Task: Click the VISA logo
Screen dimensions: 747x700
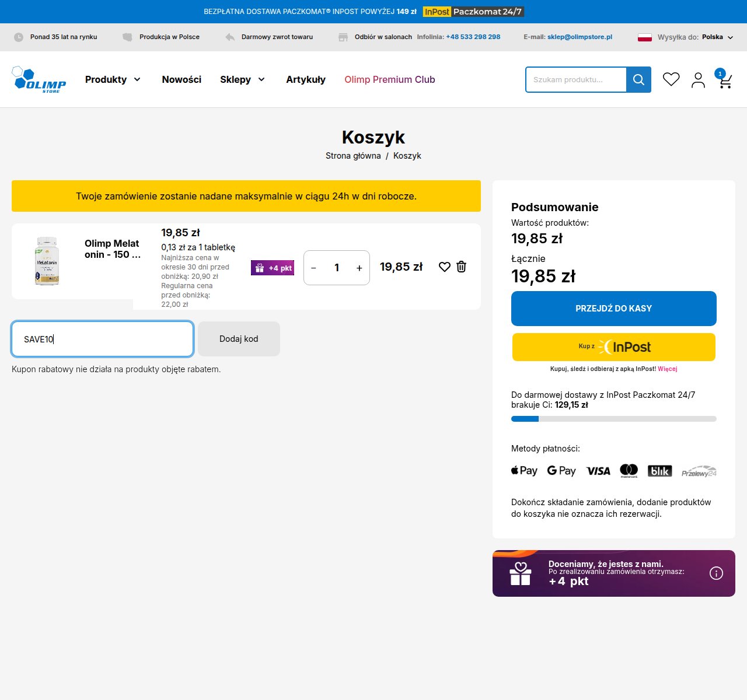Action: click(x=598, y=471)
